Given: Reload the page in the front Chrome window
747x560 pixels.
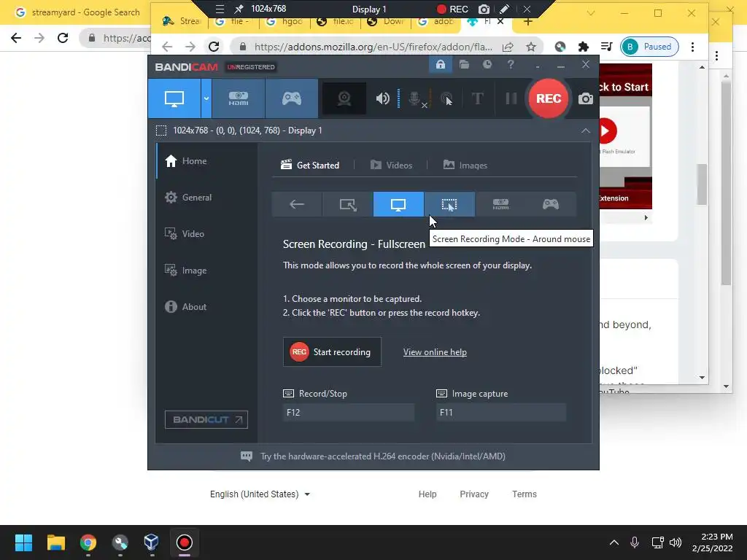Looking at the screenshot, I should coord(214,47).
